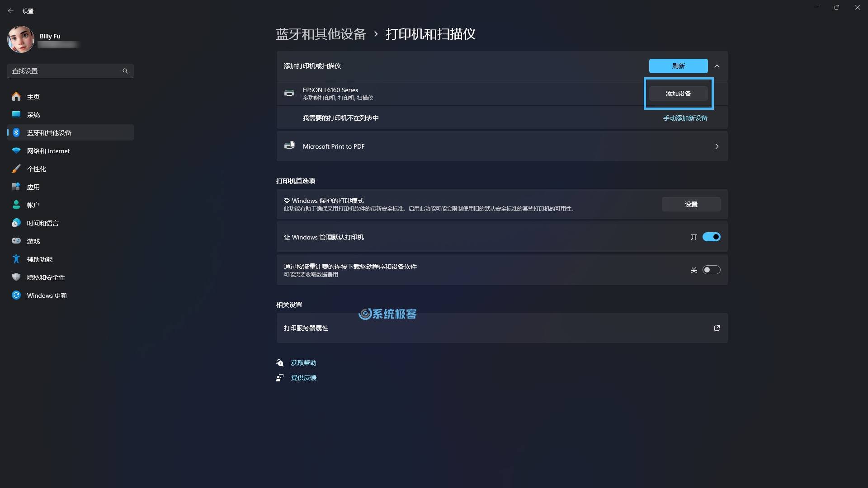Screen dimensions: 868x488
Task: Click the Windows Update icon
Action: coord(16,295)
